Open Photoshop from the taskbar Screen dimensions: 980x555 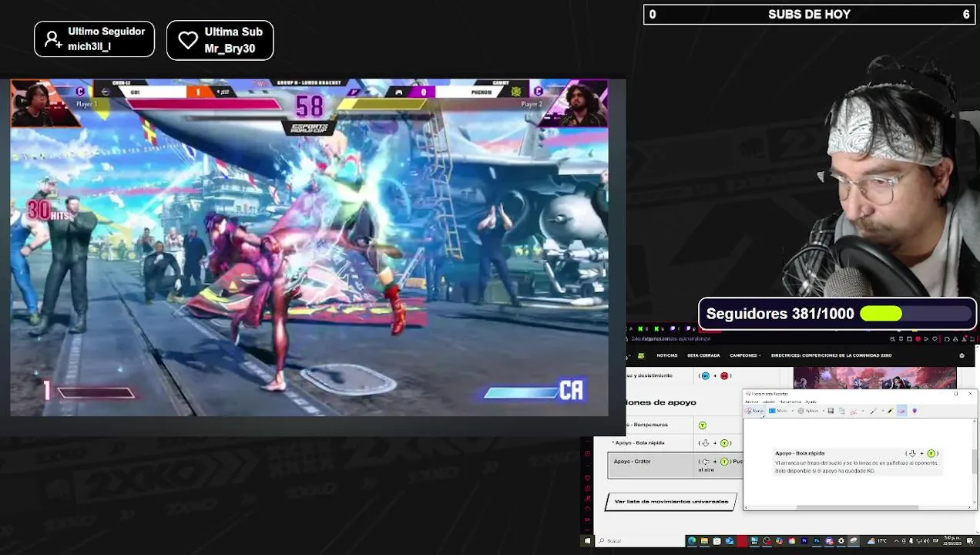(x=817, y=541)
